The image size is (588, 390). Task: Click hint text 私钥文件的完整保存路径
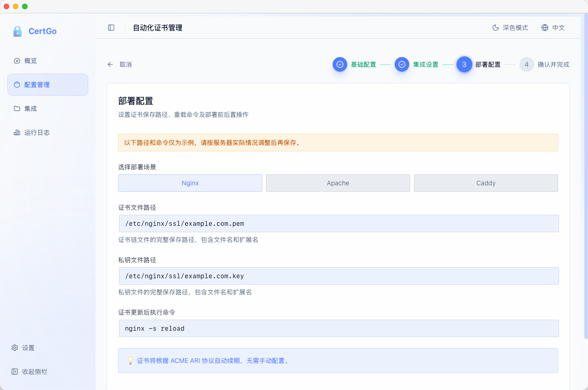pos(185,292)
